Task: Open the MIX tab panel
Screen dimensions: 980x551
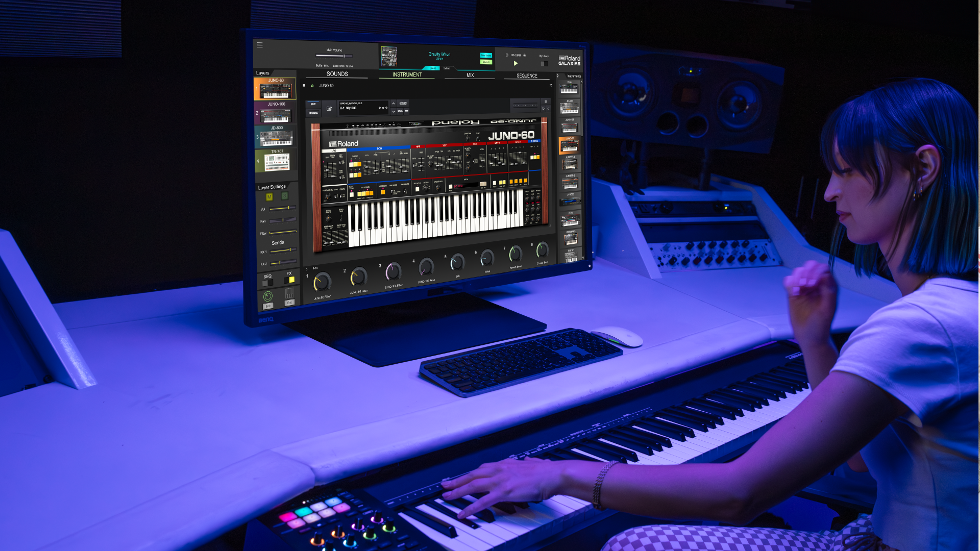Action: pos(469,76)
